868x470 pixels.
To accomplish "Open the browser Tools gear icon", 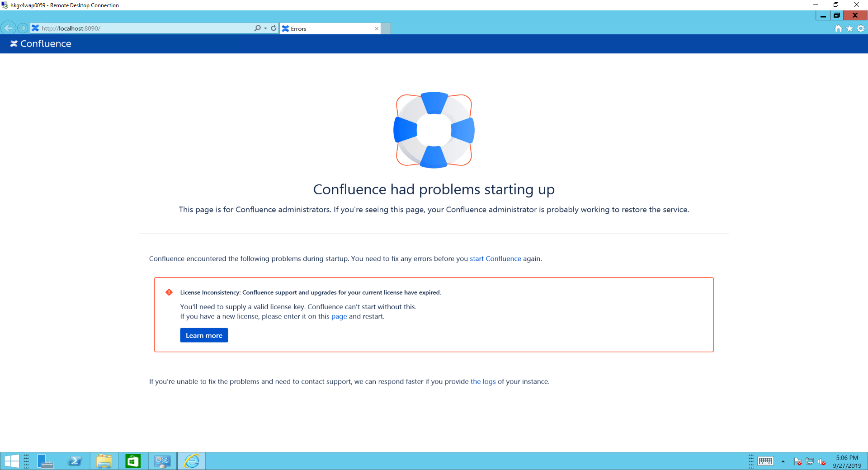I will [x=861, y=28].
